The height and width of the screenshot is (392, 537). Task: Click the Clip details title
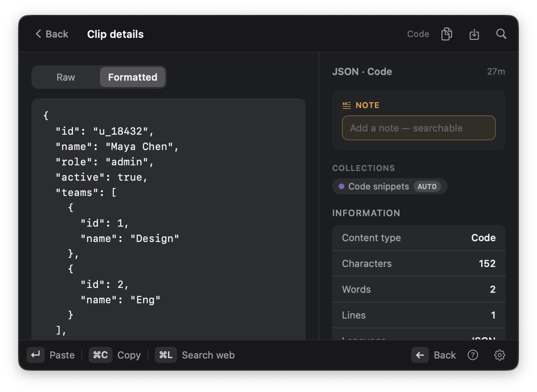point(115,34)
